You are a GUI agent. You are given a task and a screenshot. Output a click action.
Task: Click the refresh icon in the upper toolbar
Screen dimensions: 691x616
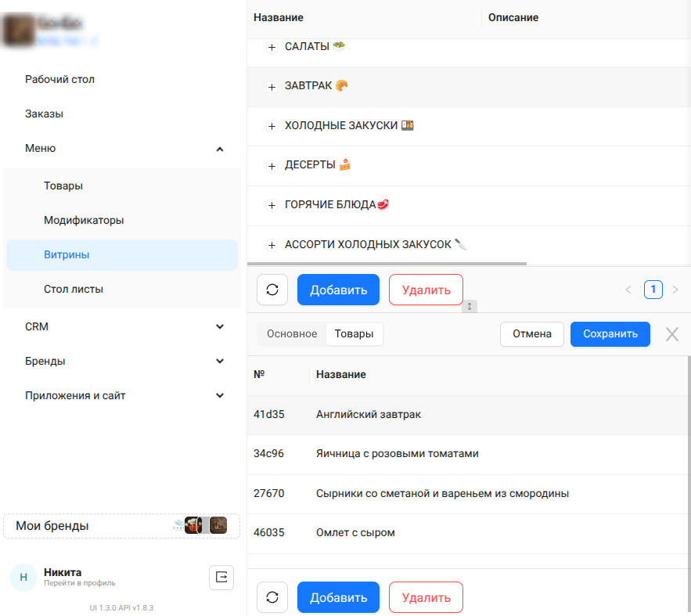[272, 290]
